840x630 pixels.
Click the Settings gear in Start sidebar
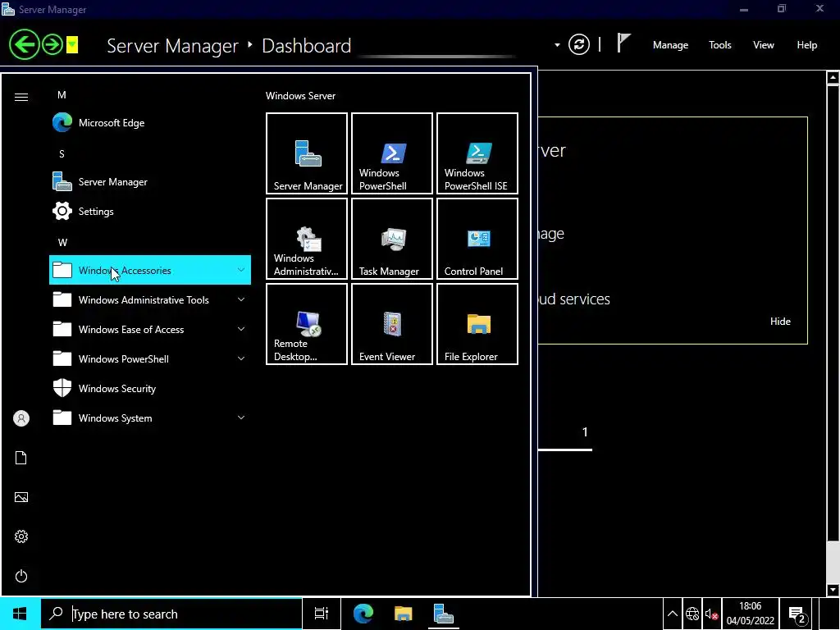(21, 536)
